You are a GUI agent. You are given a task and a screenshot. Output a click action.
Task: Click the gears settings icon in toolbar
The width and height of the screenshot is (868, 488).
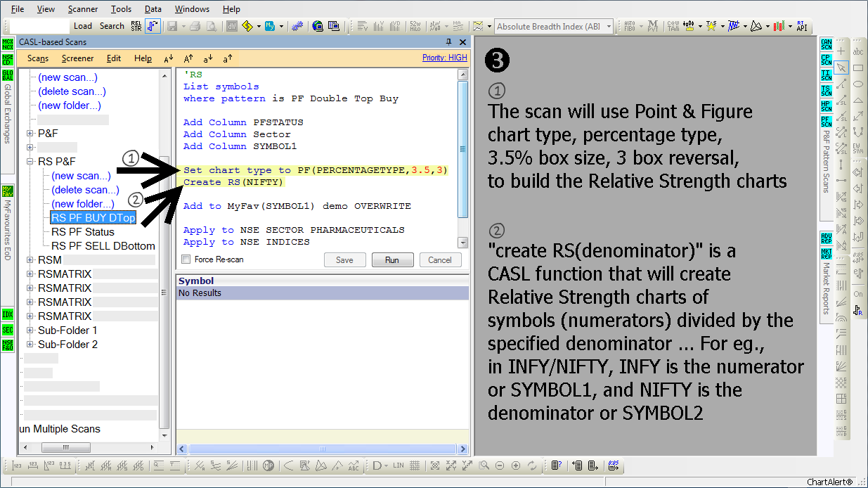click(x=297, y=26)
